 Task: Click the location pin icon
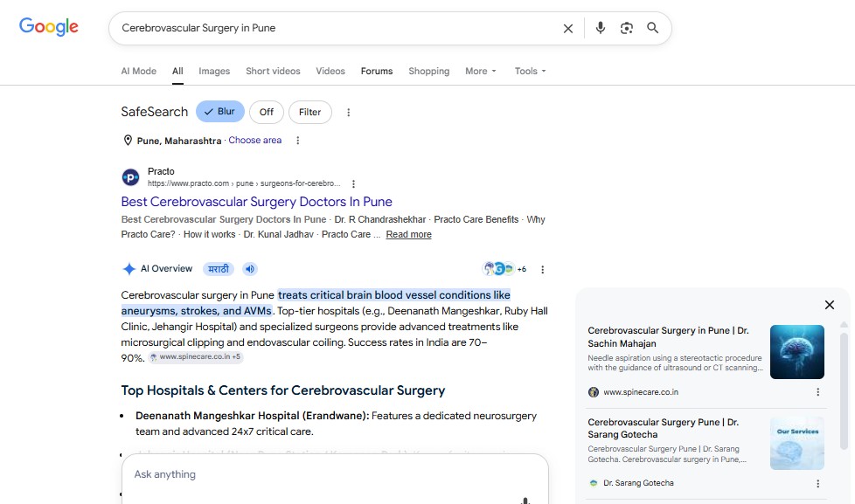coord(128,141)
